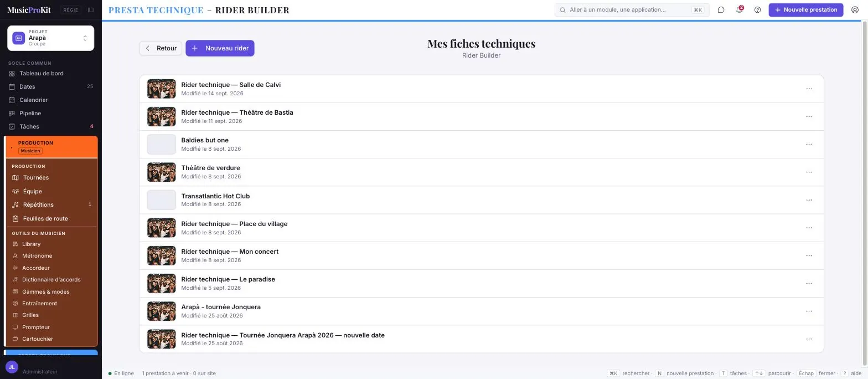This screenshot has height=379, width=868.
Task: Click the Dictionnaire d'accords icon
Action: click(x=15, y=280)
